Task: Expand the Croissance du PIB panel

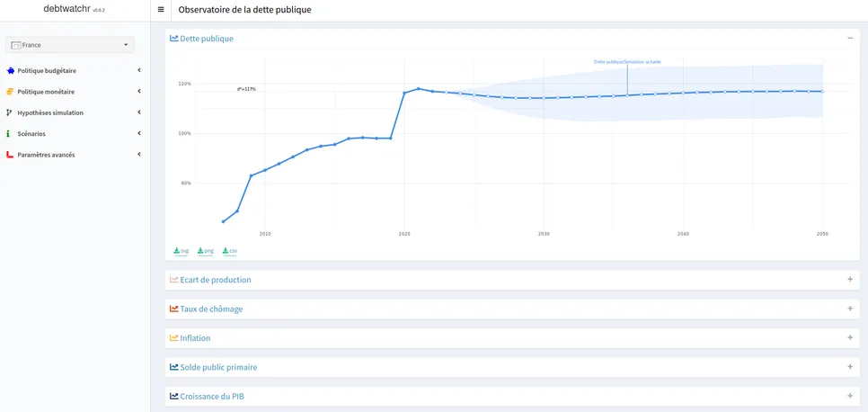Action: coord(850,396)
